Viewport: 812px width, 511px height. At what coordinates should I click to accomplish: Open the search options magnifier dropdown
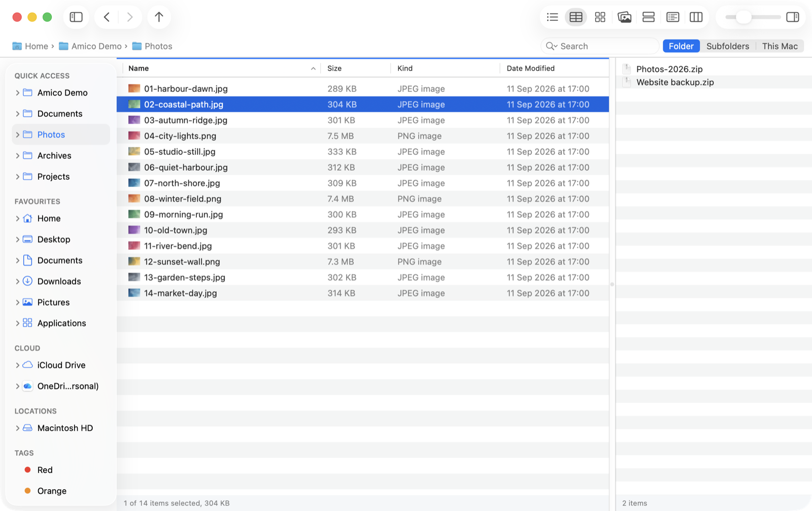[552, 46]
